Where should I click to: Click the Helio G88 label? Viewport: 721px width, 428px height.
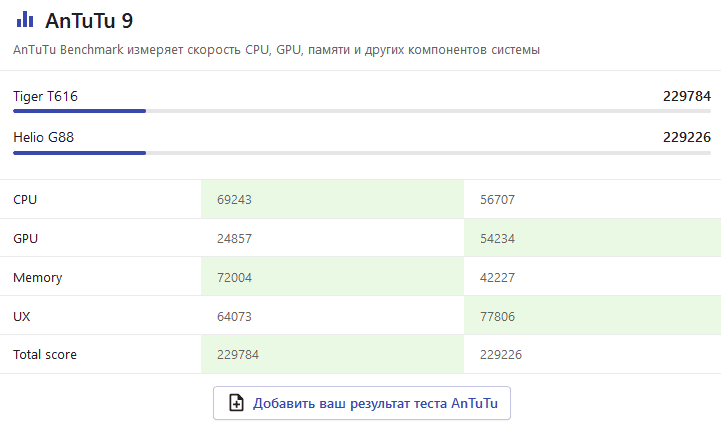tap(43, 137)
